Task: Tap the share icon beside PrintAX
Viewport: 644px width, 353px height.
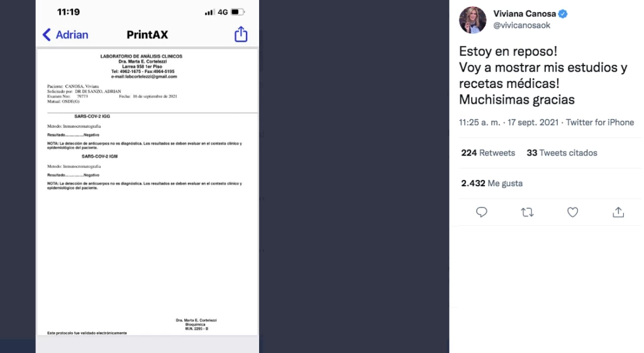Action: [241, 34]
